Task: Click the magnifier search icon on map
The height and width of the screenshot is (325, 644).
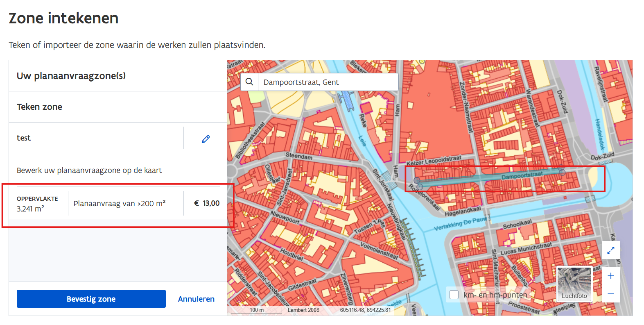Action: pyautogui.click(x=249, y=82)
